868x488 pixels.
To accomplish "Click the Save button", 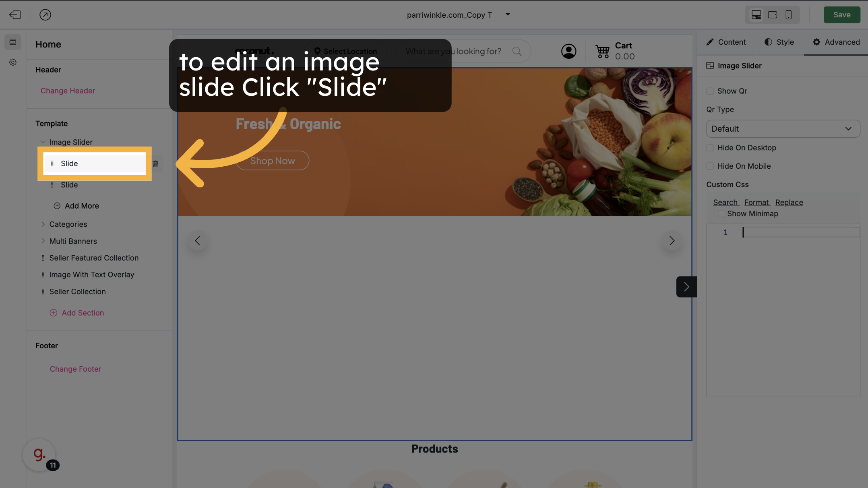I will tap(842, 15).
